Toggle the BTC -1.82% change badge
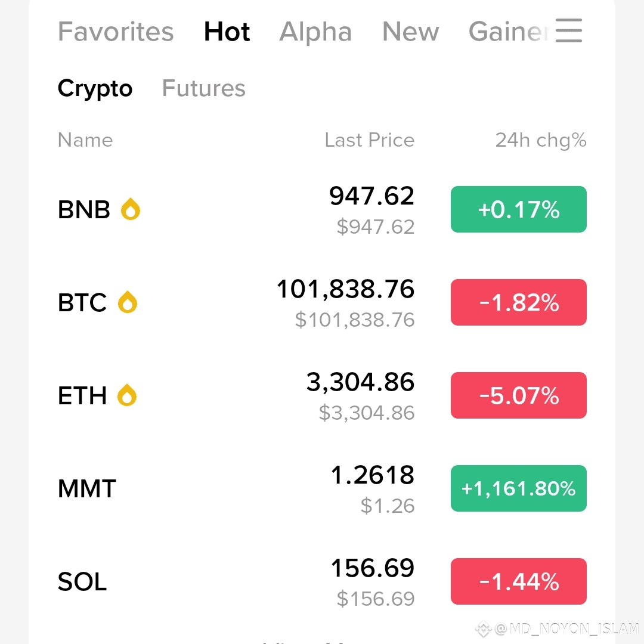This screenshot has height=644, width=644. (x=518, y=302)
